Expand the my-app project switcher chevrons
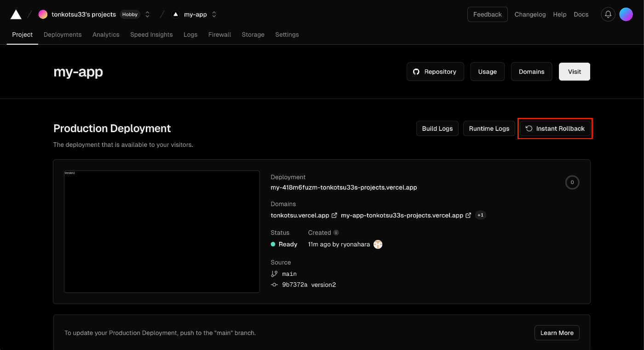The height and width of the screenshot is (350, 644). tap(214, 14)
